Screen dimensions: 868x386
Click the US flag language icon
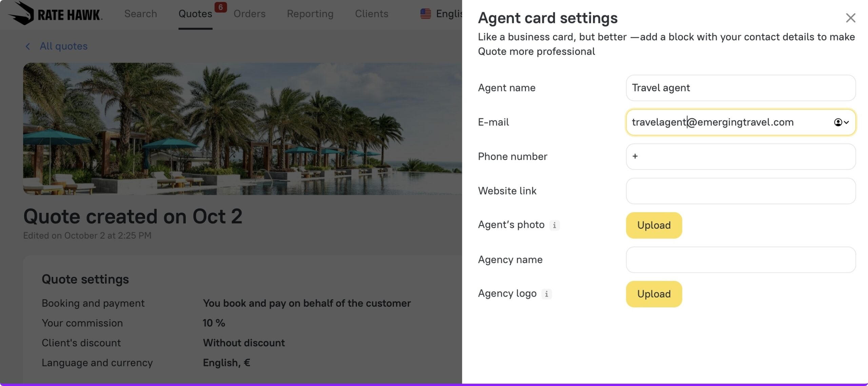pos(426,14)
